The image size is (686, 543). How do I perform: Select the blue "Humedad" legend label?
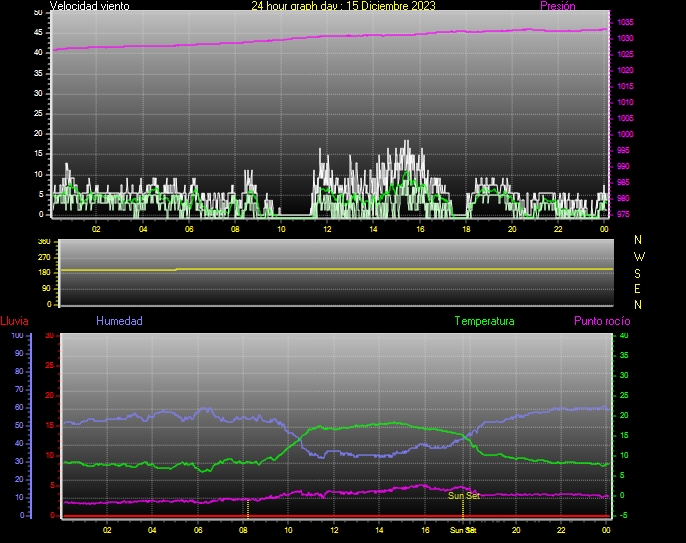pos(119,321)
